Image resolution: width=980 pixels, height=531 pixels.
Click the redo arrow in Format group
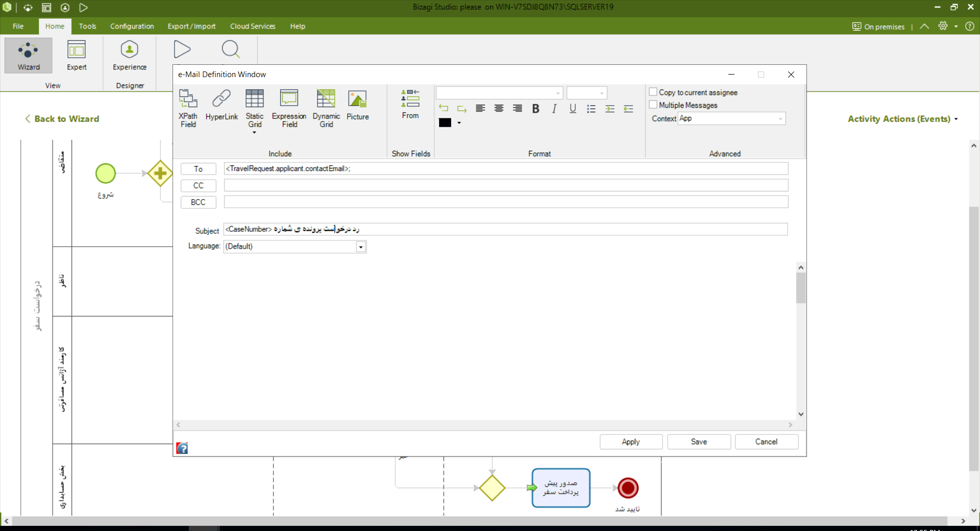tap(462, 108)
